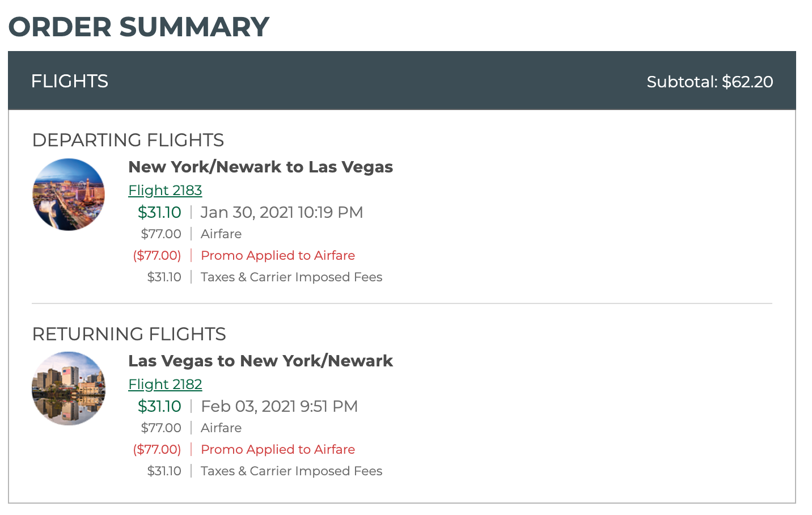Click the ORDER SUMMARY page heading
Viewport: 812px width, 515px height.
139,27
